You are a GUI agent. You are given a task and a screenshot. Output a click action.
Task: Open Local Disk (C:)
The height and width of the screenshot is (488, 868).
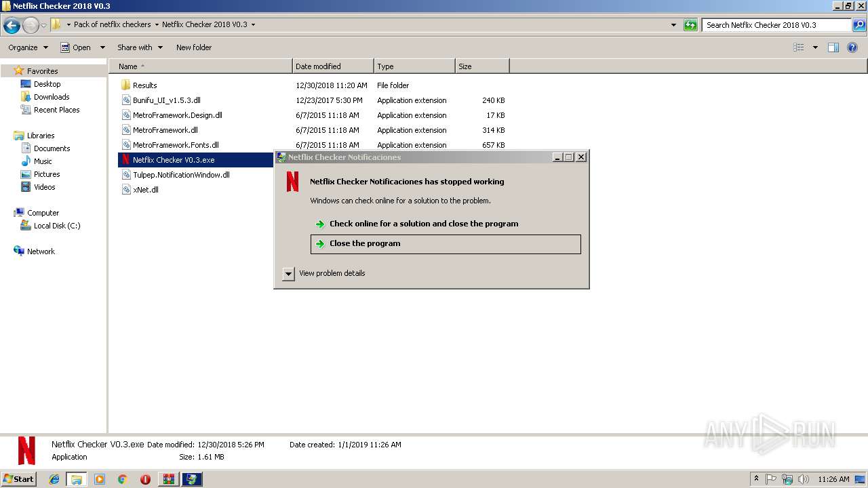coord(57,226)
